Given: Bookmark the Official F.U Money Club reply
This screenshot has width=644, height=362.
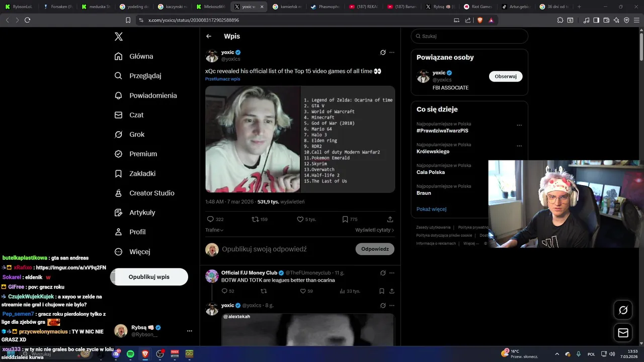Looking at the screenshot, I should coord(382,291).
